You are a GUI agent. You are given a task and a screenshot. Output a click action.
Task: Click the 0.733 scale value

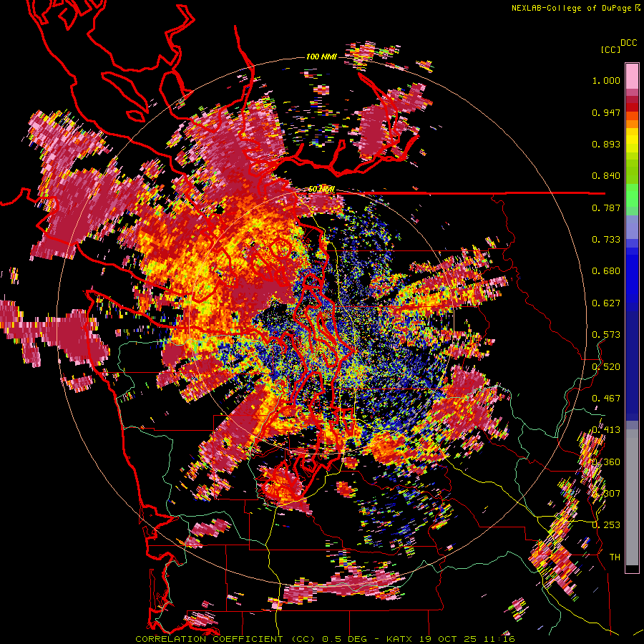click(x=606, y=240)
